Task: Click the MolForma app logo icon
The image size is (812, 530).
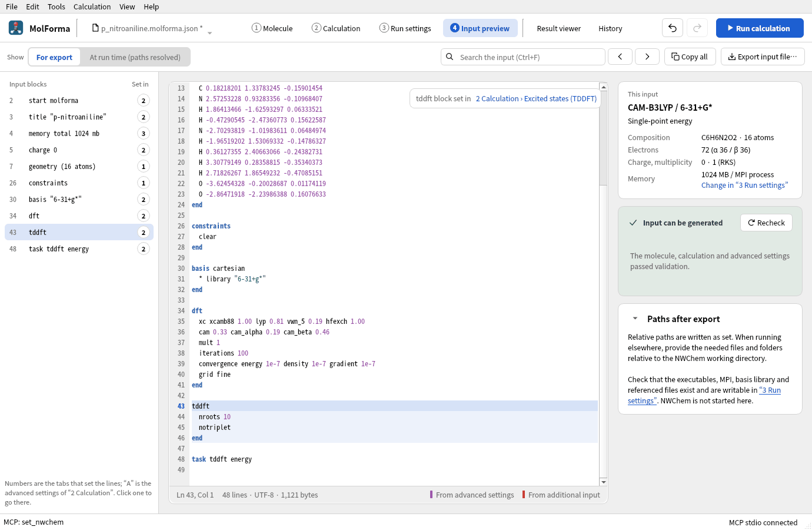Action: pos(16,28)
